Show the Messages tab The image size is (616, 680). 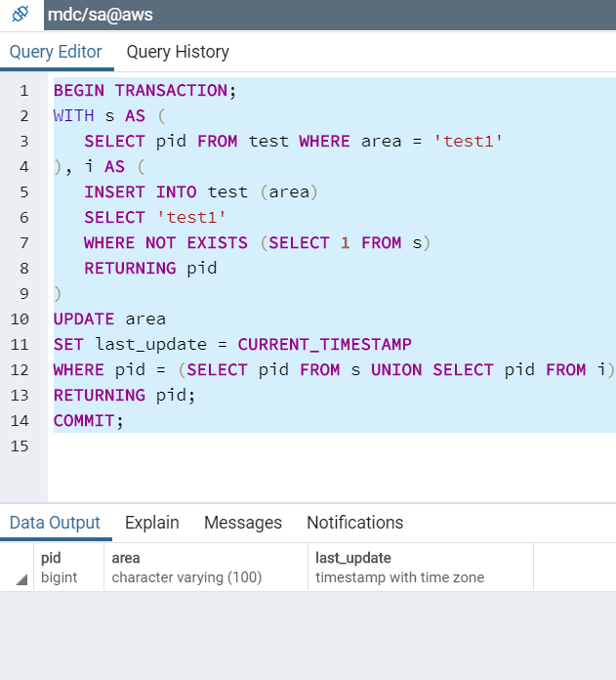242,523
